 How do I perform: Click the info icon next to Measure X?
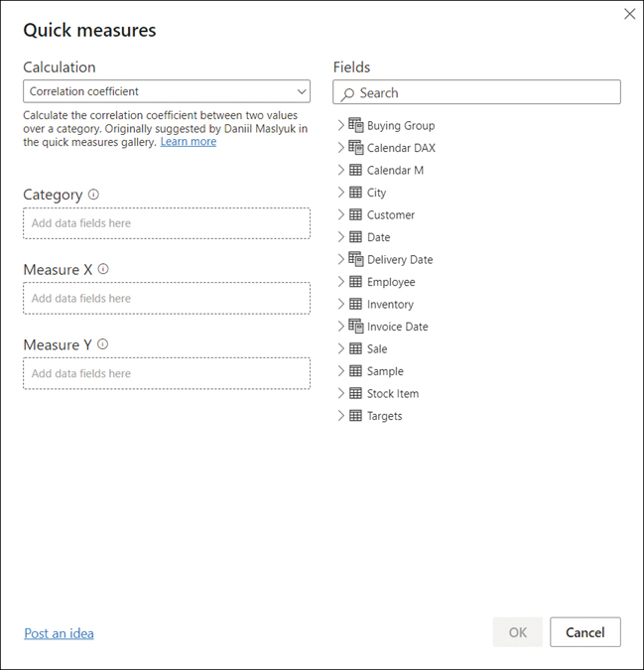pyautogui.click(x=103, y=269)
